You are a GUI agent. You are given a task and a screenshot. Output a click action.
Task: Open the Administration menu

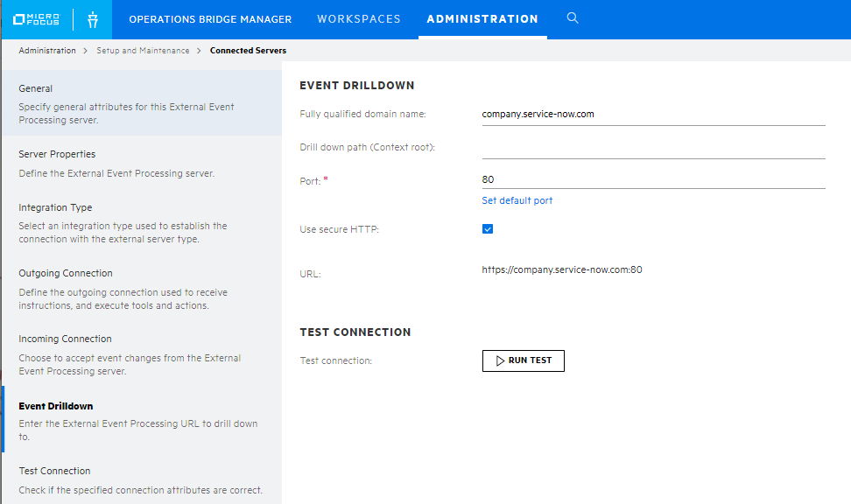pyautogui.click(x=482, y=19)
